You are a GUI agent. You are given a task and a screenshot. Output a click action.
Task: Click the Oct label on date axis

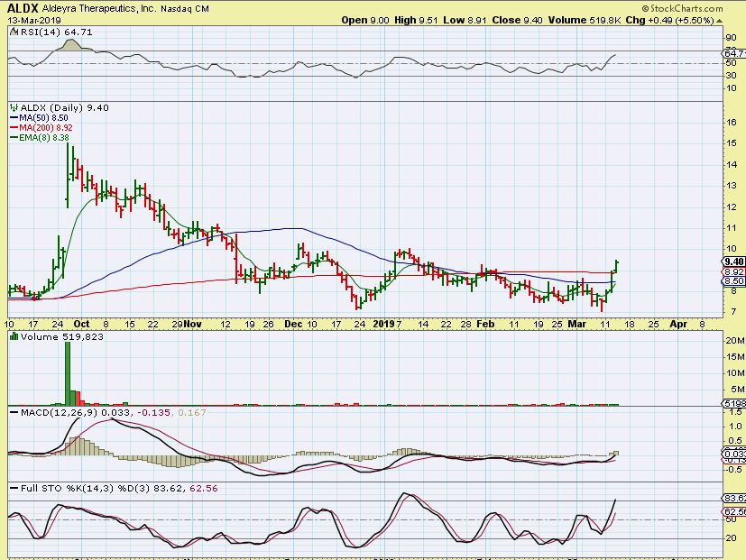(80, 322)
